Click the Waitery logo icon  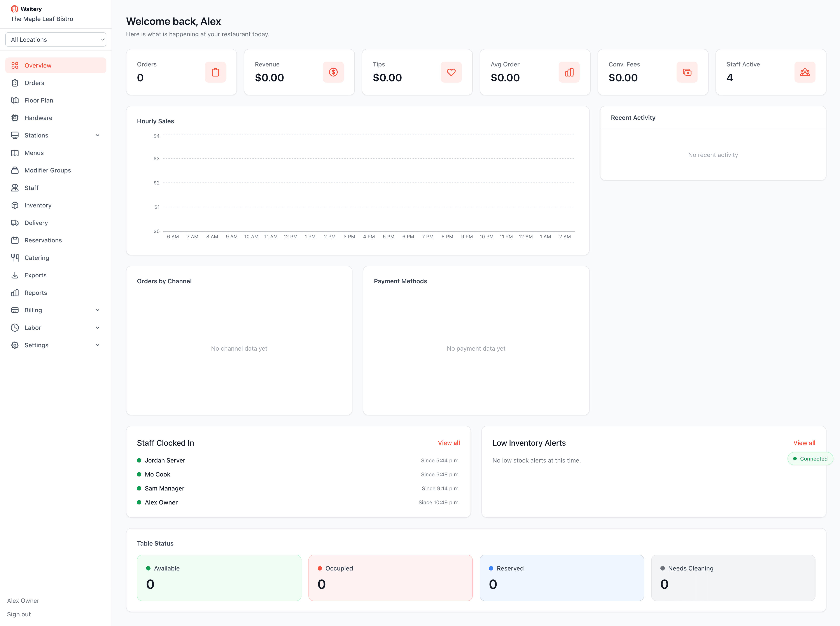coord(14,9)
